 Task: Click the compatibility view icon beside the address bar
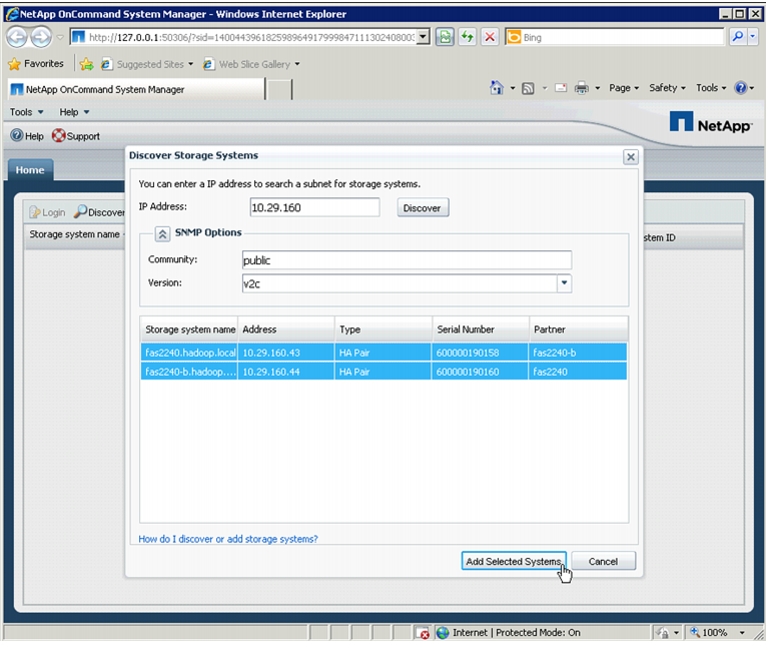(x=445, y=37)
